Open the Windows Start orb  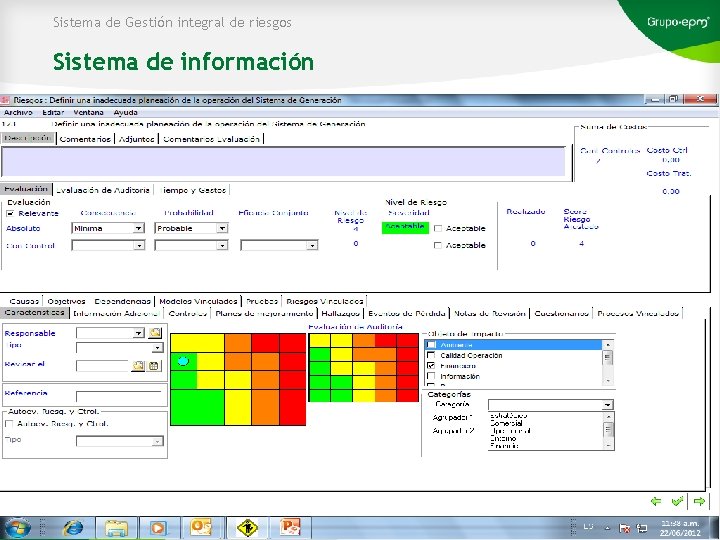(x=16, y=528)
